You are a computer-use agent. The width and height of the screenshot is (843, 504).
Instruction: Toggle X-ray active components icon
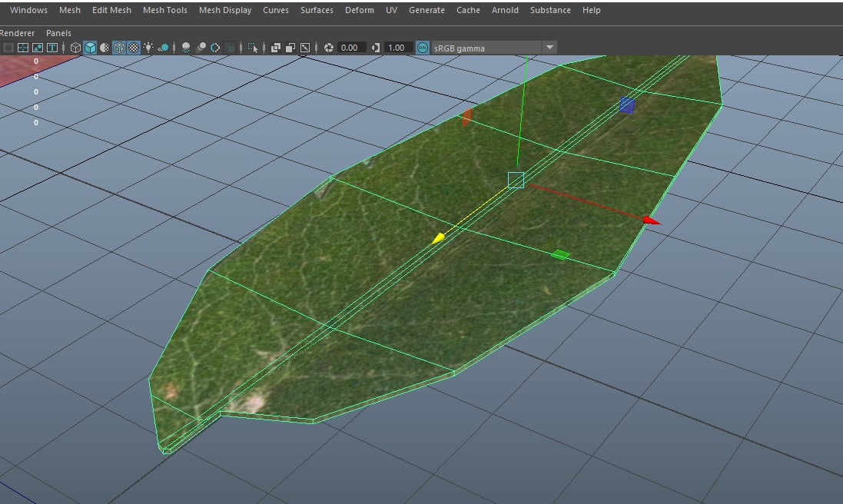coord(290,48)
